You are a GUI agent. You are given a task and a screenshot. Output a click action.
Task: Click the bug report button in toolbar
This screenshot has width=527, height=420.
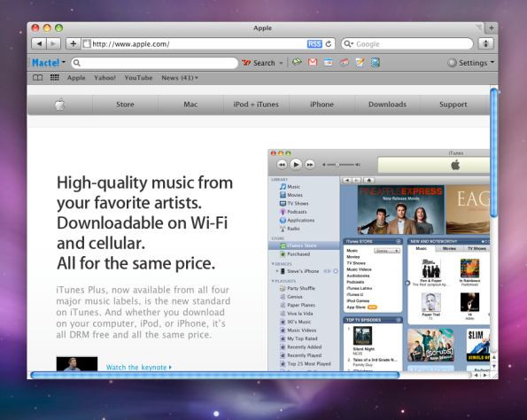[485, 43]
